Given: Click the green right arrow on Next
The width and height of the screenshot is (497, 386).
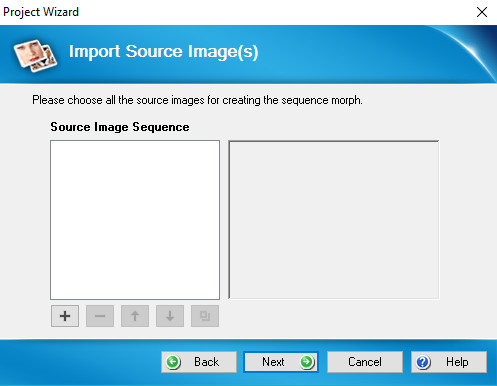Looking at the screenshot, I should pos(307,362).
